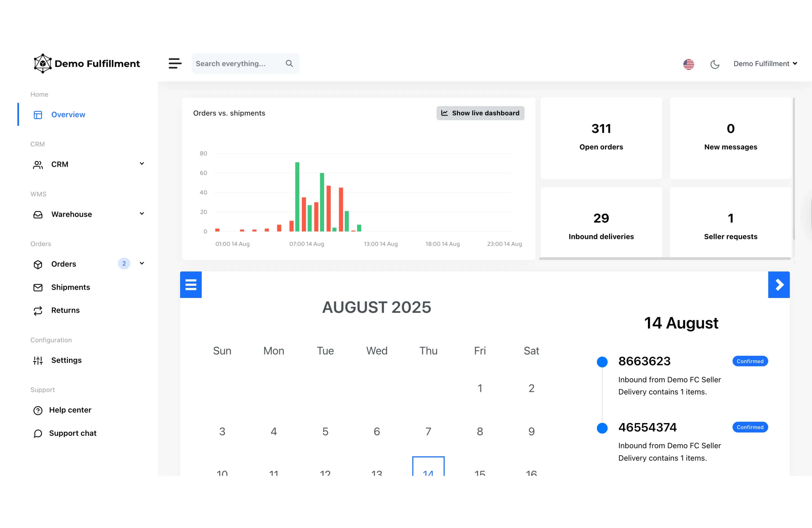Viewport: 812px width, 528px height.
Task: Toggle dark mode moon icon
Action: point(715,64)
